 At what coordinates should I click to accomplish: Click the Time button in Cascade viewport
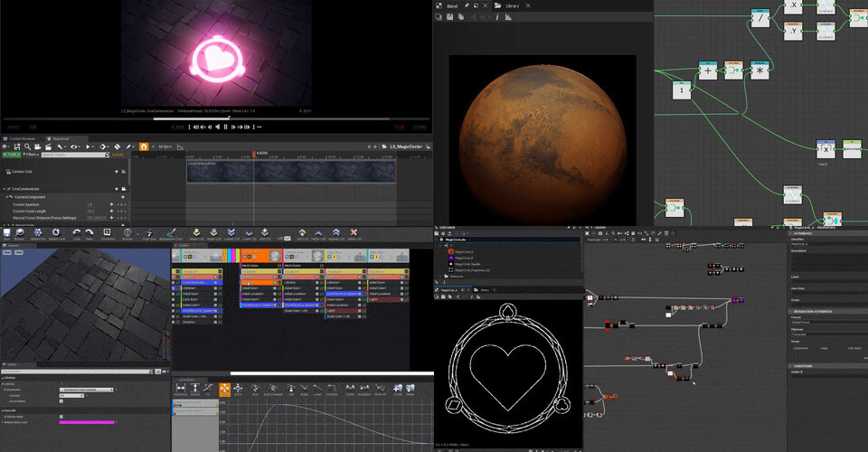(19, 252)
